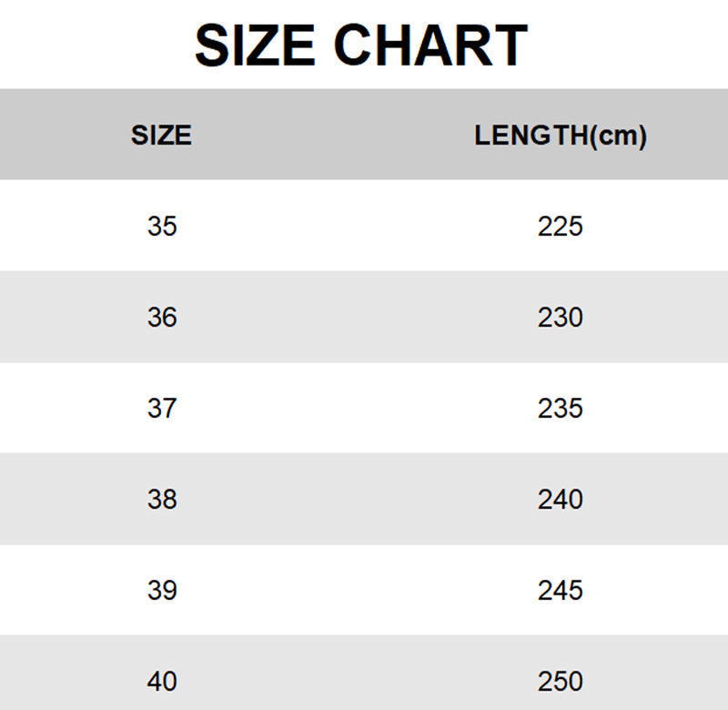Click the length value 225
Screen dimensions: 728x710
pos(560,226)
